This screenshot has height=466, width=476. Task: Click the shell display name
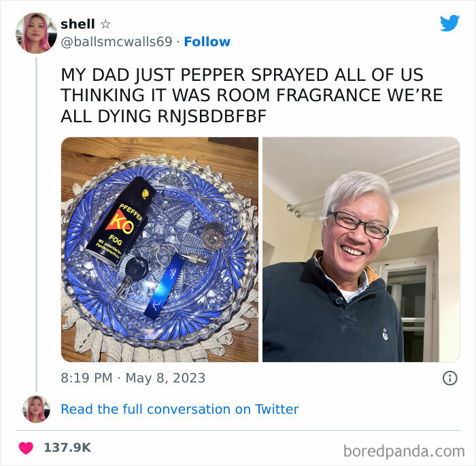tap(78, 24)
